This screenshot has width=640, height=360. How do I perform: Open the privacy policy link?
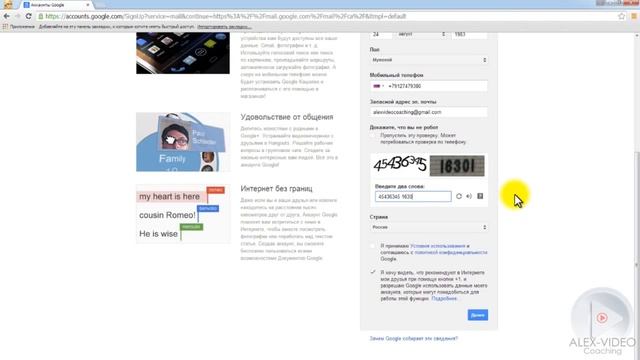(451, 253)
